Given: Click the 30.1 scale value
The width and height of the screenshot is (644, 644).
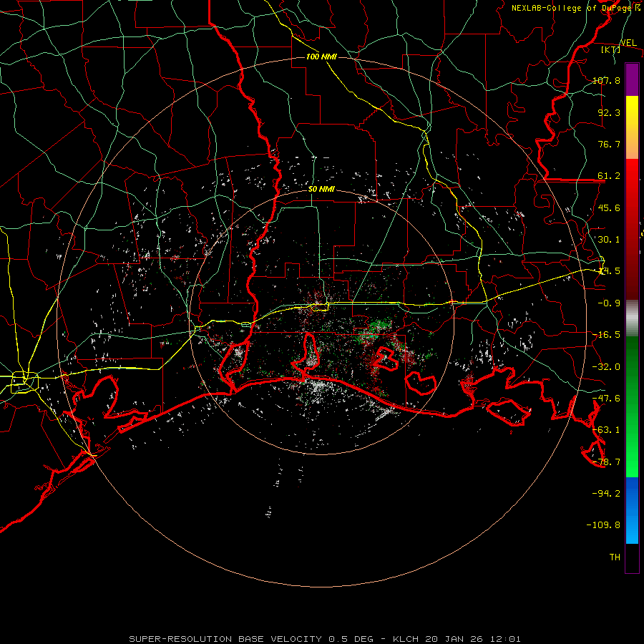Looking at the screenshot, I should pos(609,240).
